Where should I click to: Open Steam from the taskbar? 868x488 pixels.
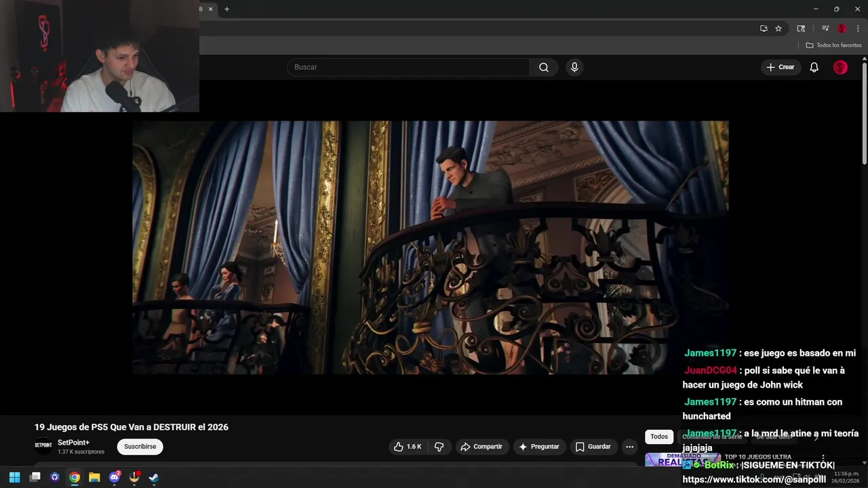coord(154,477)
